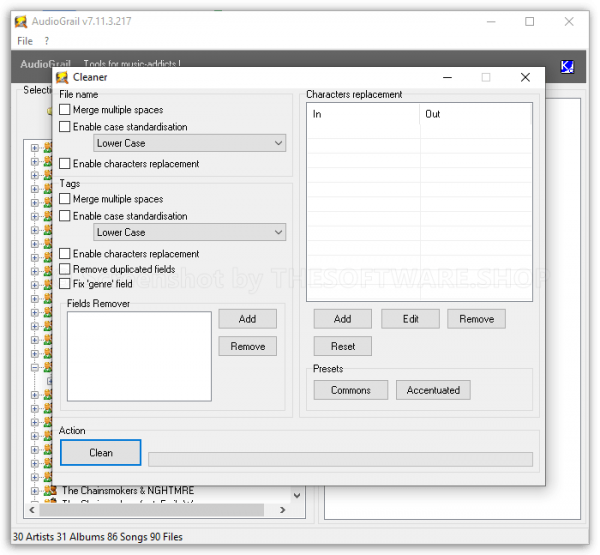The height and width of the screenshot is (555, 600).
Task: Open the ? help menu
Action: pyautogui.click(x=46, y=41)
